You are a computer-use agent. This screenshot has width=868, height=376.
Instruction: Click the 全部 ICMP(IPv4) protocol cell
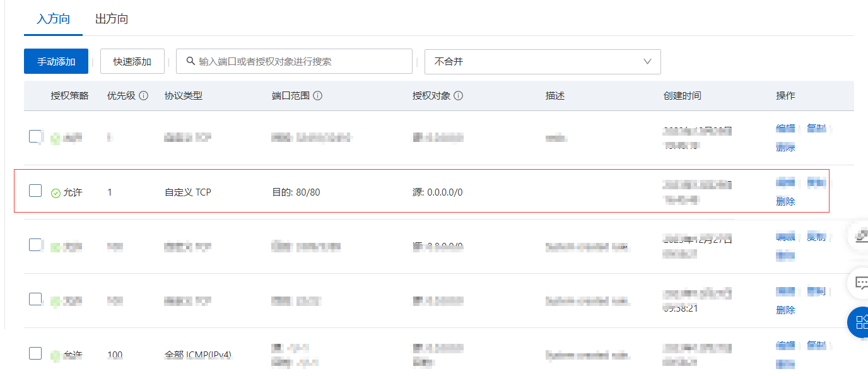198,355
